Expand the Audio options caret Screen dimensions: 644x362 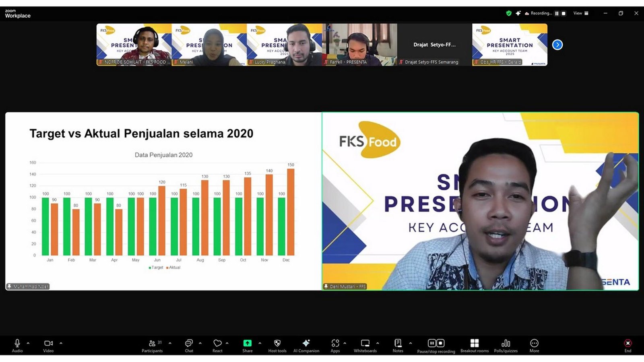click(28, 343)
